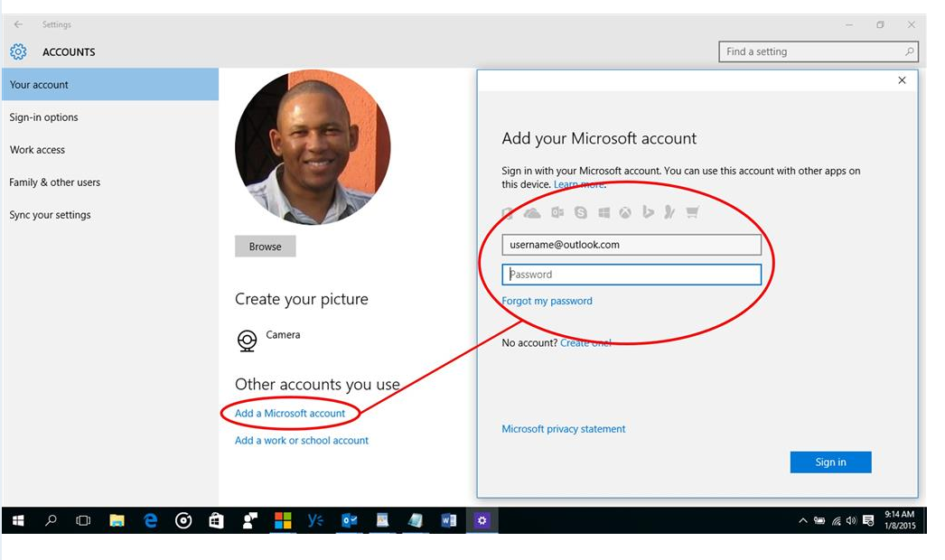Click the volume speaker tray icon
Screen dimensions: 945x560
point(851,521)
